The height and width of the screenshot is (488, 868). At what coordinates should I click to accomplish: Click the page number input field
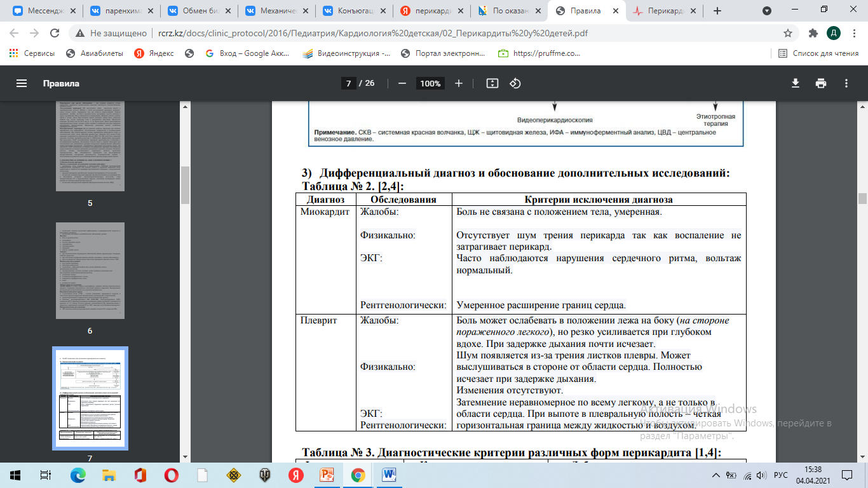click(348, 83)
